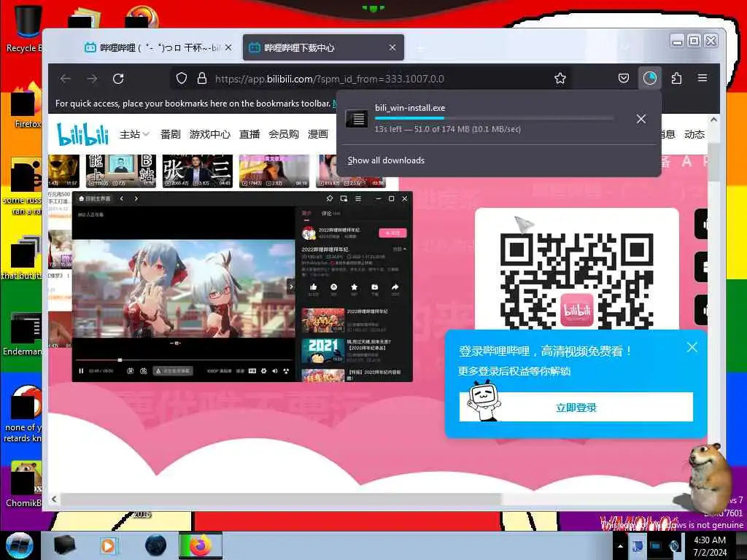Viewport: 747px width, 560px height.
Task: Click the 立即登录 login button
Action: (576, 407)
